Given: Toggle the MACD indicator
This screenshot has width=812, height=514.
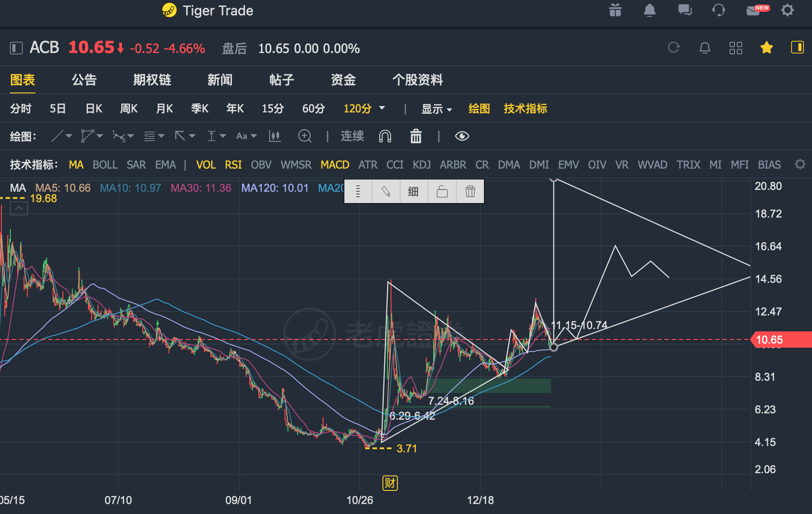Looking at the screenshot, I should pos(335,165).
